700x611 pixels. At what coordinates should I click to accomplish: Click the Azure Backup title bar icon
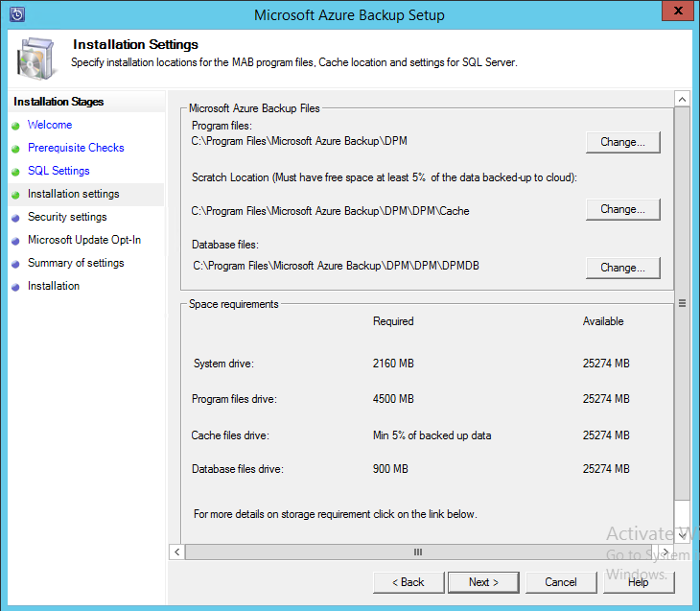(16, 15)
